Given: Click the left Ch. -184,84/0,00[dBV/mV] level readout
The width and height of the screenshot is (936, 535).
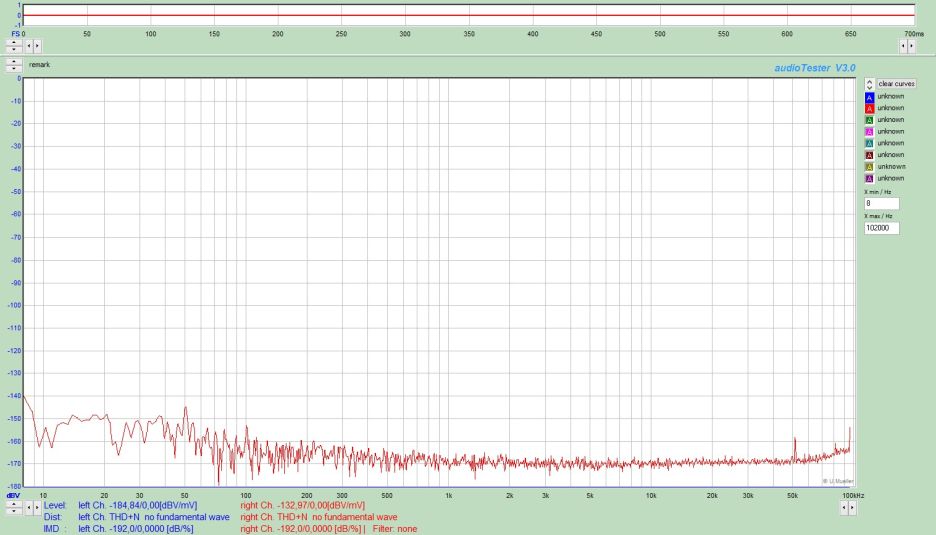Looking at the screenshot, I should point(138,505).
